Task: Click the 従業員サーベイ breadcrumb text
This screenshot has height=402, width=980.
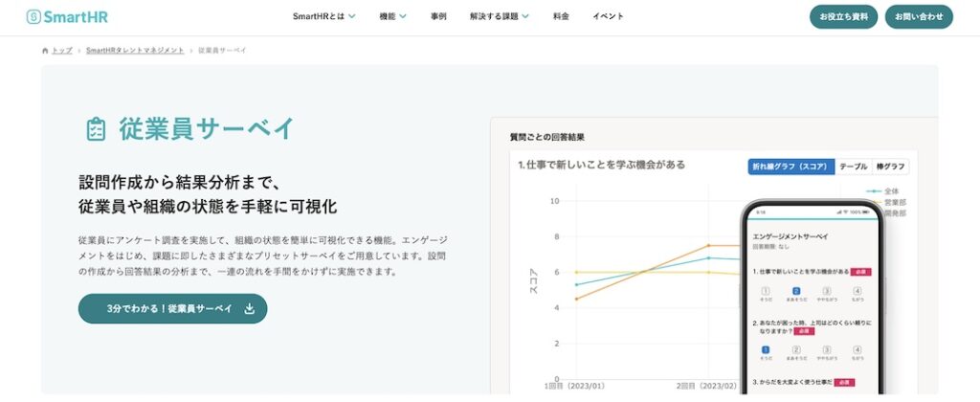Action: (222, 50)
